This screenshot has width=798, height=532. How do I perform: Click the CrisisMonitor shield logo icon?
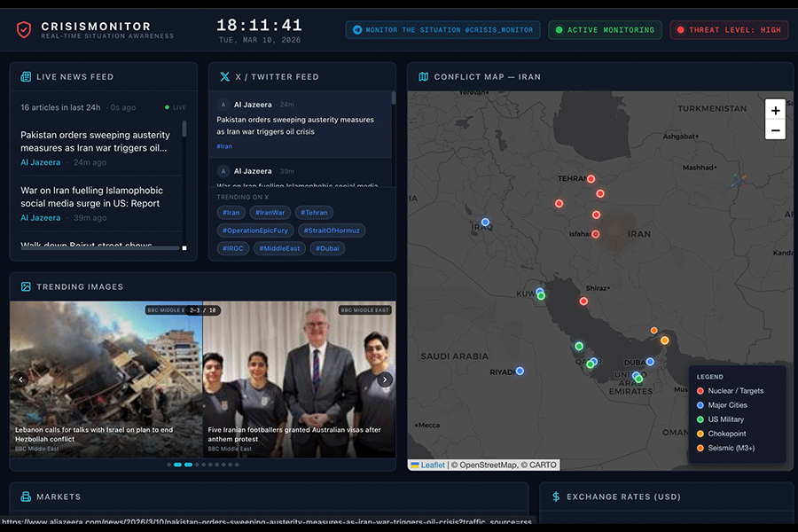[x=24, y=29]
